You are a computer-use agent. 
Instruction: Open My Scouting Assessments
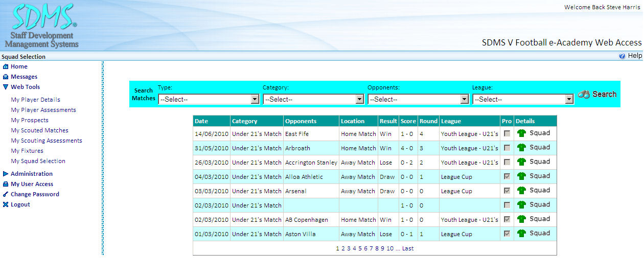(47, 141)
